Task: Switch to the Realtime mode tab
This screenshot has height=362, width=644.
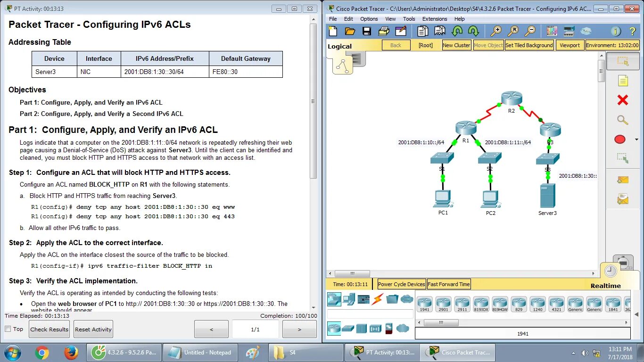Action: pos(605,286)
